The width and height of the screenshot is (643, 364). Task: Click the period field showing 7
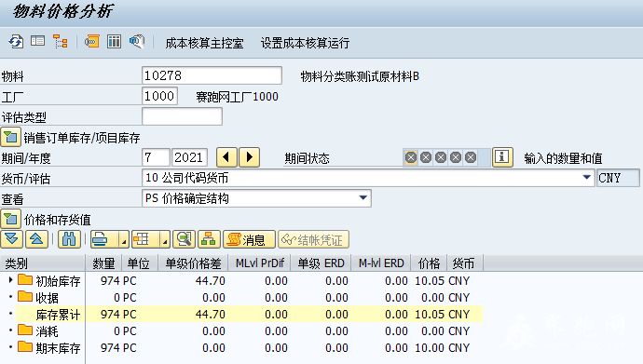(x=156, y=157)
